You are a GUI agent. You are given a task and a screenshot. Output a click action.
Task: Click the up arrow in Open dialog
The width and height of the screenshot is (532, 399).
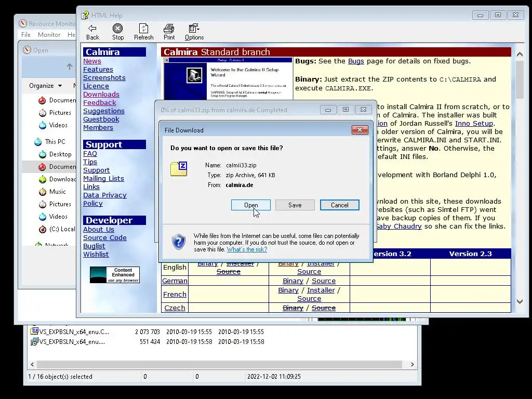coord(70,66)
